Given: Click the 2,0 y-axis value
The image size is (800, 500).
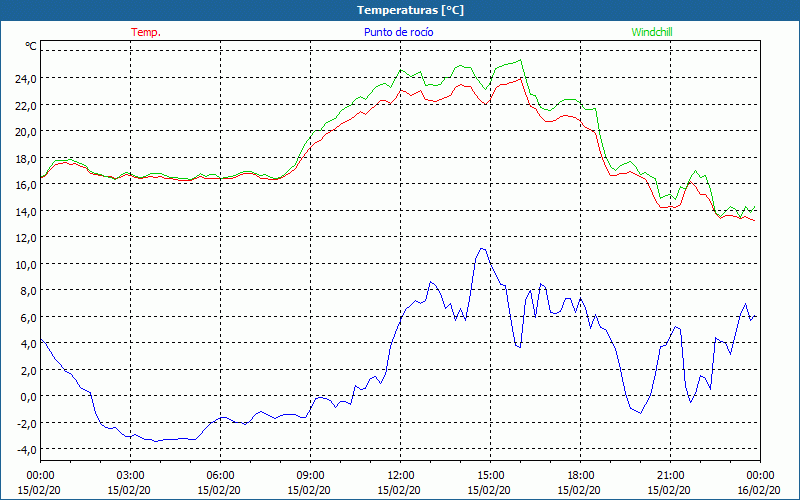Looking at the screenshot, I should pyautogui.click(x=29, y=370).
